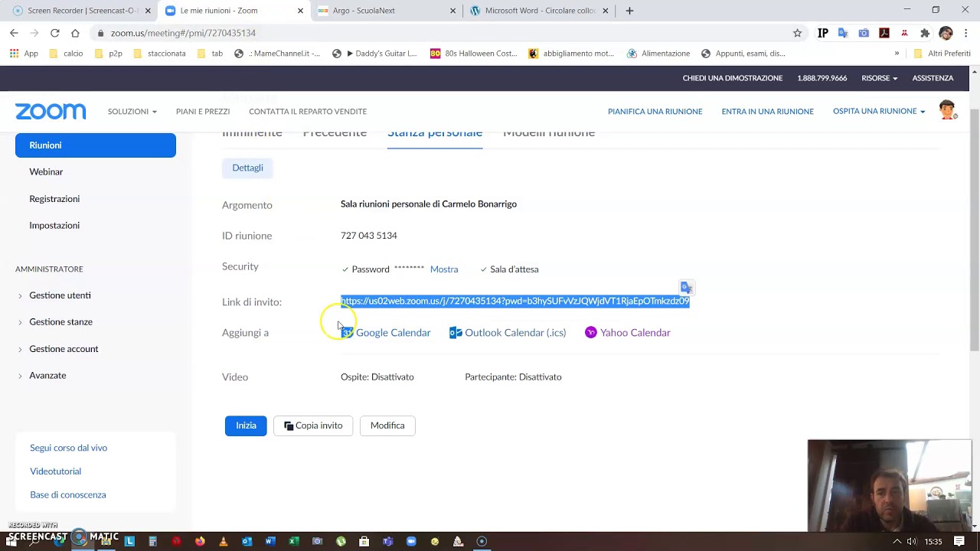This screenshot has height=551, width=980.
Task: Select Riunioni in sidebar
Action: tap(96, 145)
